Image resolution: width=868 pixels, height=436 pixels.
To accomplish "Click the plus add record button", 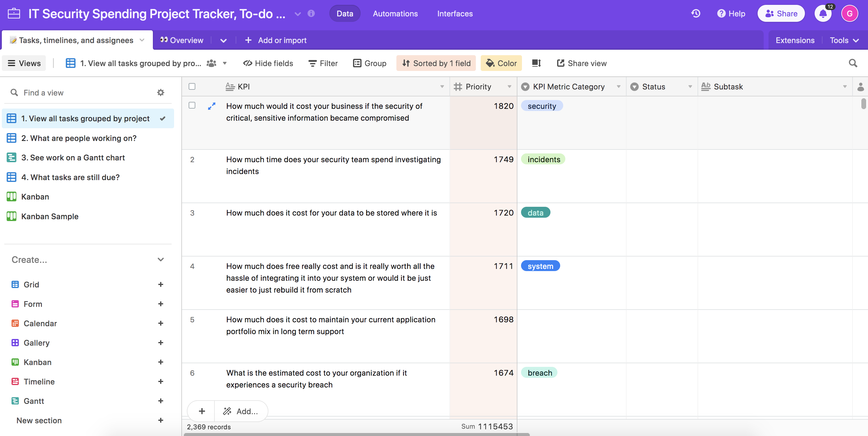I will pyautogui.click(x=201, y=411).
